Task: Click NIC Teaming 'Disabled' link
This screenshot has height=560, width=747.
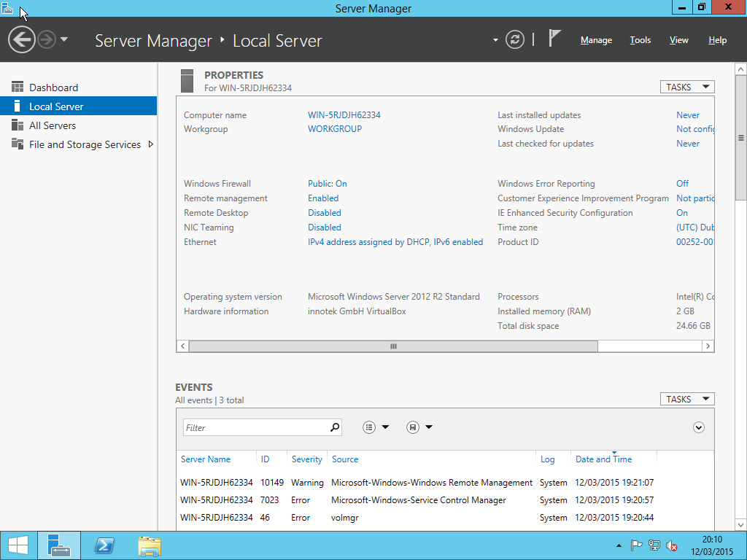Action: pyautogui.click(x=325, y=227)
